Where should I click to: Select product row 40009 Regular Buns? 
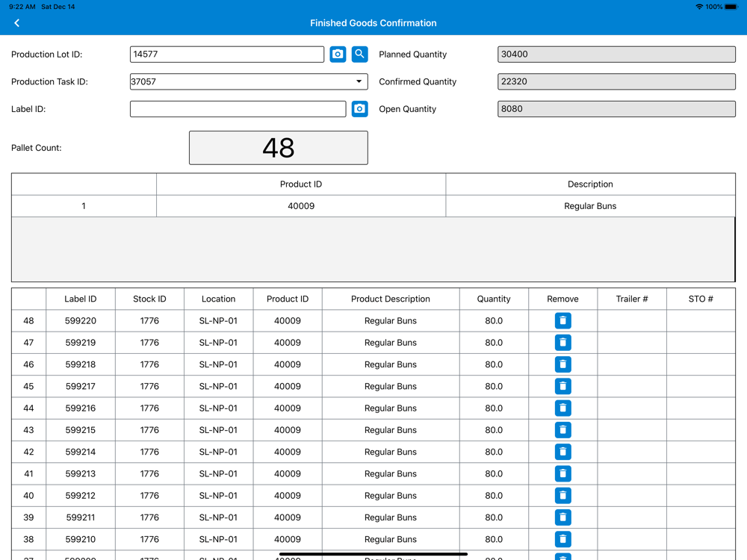(x=301, y=206)
